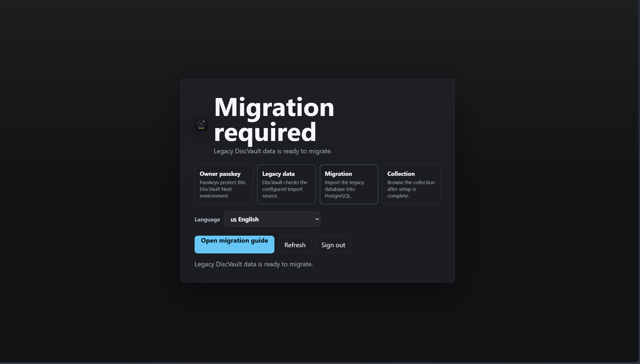Click the Refresh button
640x364 pixels.
295,245
